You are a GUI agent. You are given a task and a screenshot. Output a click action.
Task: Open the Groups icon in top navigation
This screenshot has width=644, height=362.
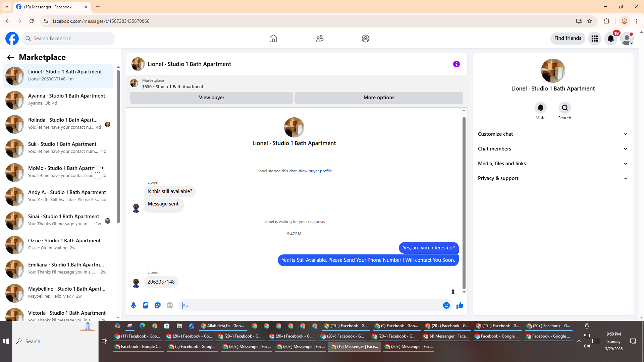pyautogui.click(x=366, y=39)
